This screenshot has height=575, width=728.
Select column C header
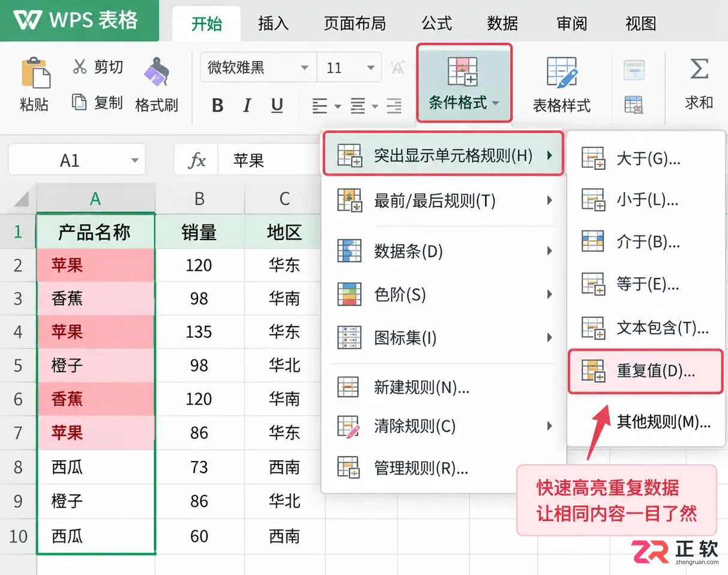coord(284,199)
